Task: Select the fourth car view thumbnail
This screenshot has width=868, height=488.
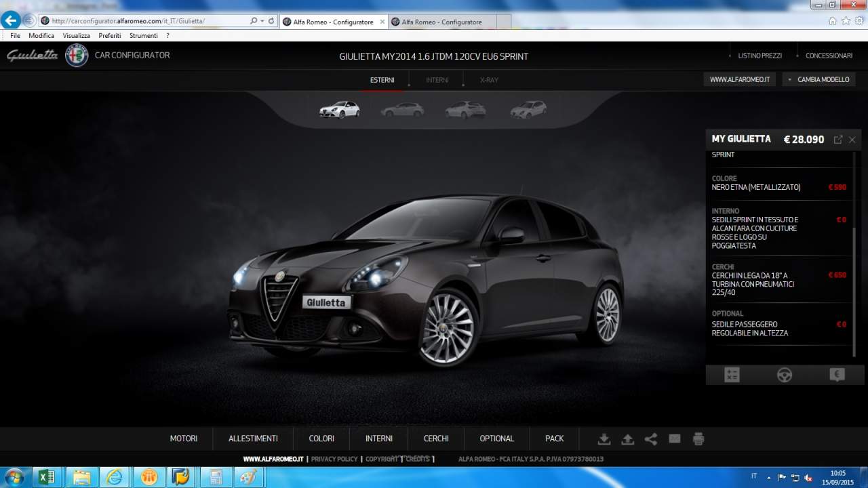Action: tap(528, 109)
